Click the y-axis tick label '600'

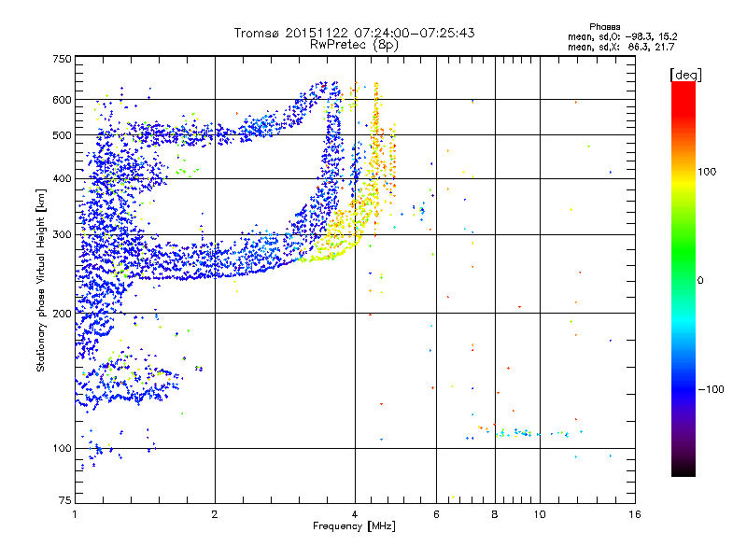62,100
